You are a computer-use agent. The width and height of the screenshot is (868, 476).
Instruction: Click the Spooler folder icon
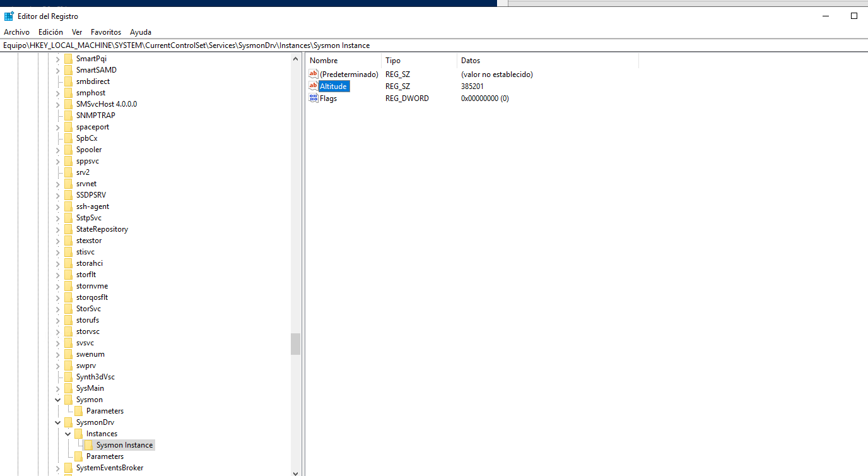click(69, 150)
